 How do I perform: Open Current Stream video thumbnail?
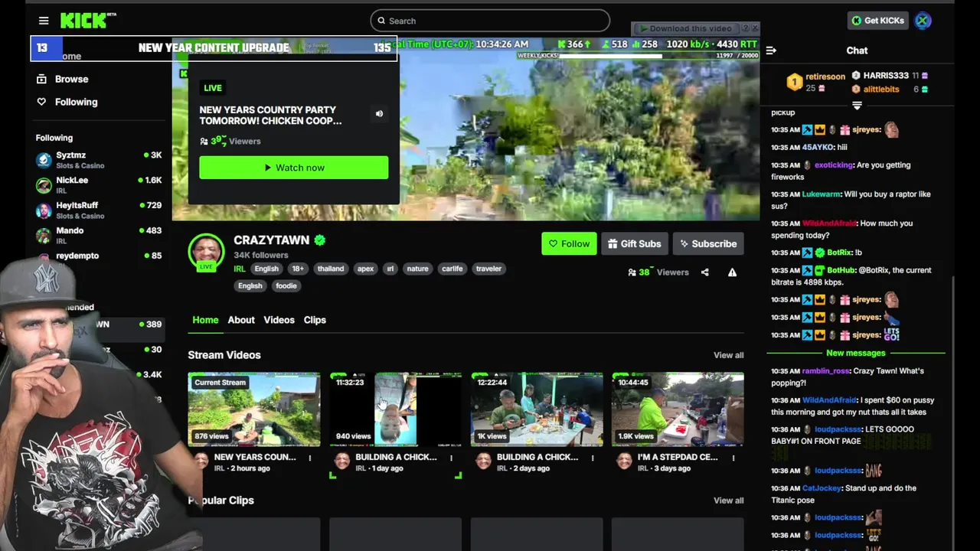pos(254,409)
